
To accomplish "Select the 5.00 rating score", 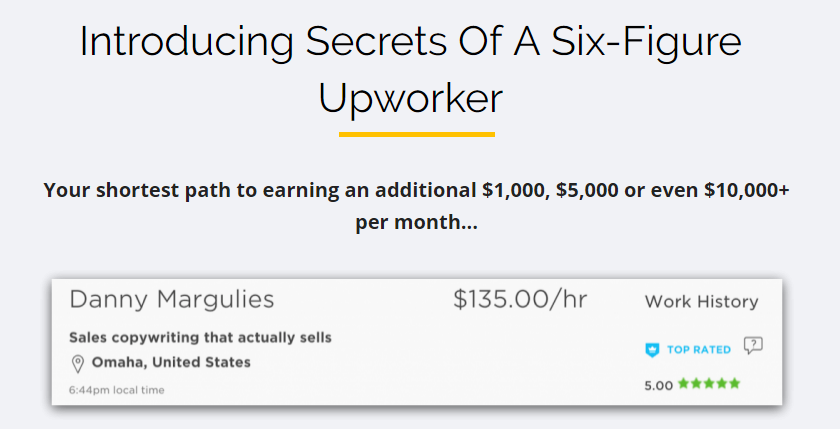I will pyautogui.click(x=659, y=384).
